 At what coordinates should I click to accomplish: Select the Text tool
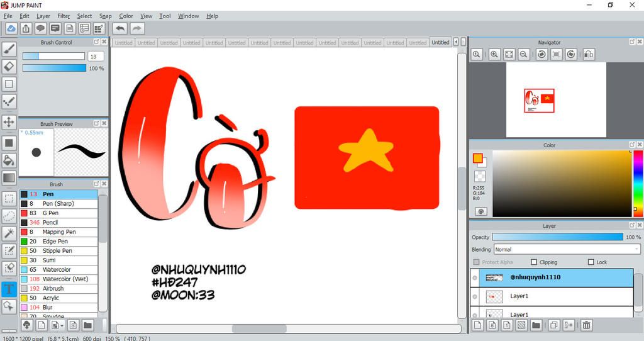pos(9,289)
